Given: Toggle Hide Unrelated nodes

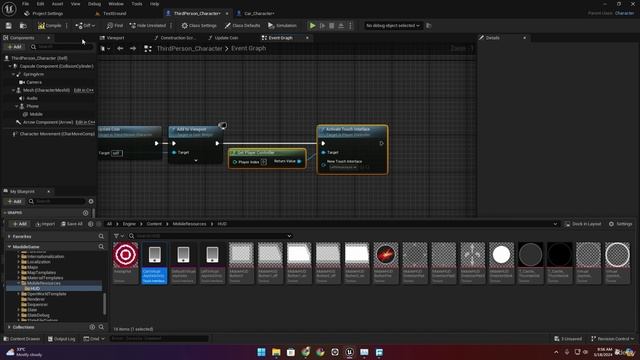Looking at the screenshot, I should [x=148, y=26].
